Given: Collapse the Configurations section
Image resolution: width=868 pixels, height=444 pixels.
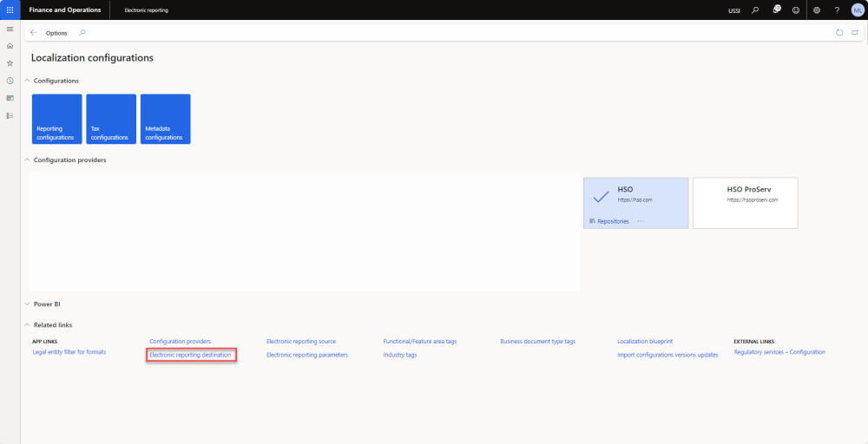Looking at the screenshot, I should pyautogui.click(x=27, y=81).
